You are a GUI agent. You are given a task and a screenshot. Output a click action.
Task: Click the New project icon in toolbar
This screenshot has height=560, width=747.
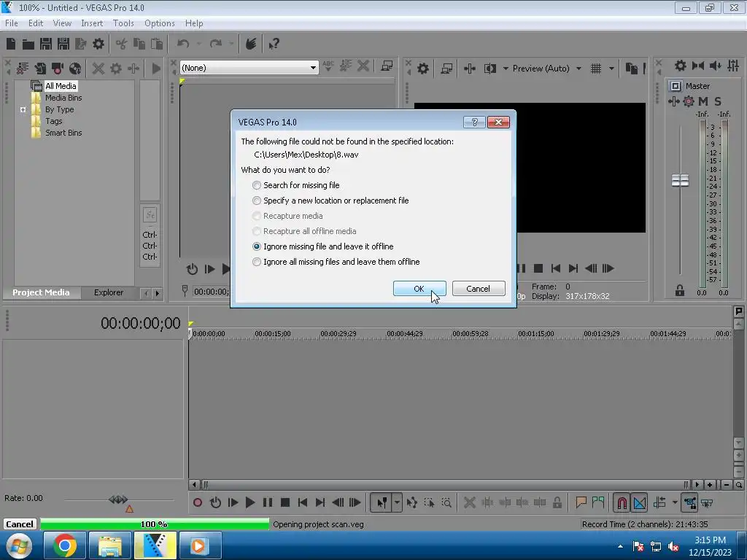tap(11, 44)
